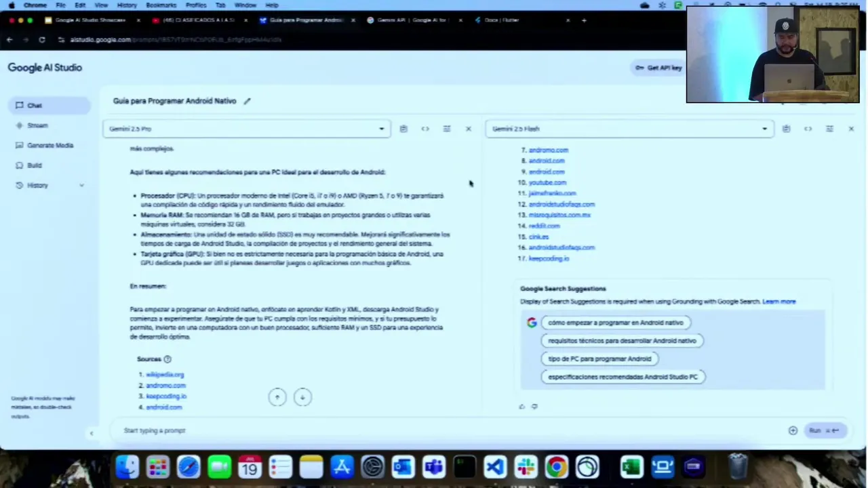Screen dimensions: 868x488
Task: Open the Gemini 2.5 Pro model dropdown
Action: [247, 129]
